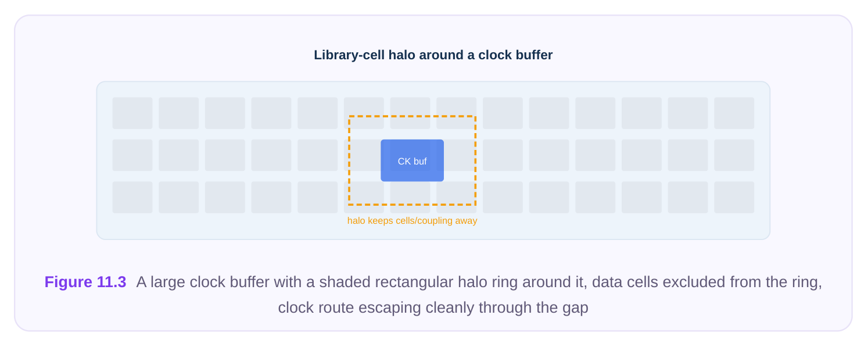Click the bottom edge of the dashed halo

pos(412,204)
